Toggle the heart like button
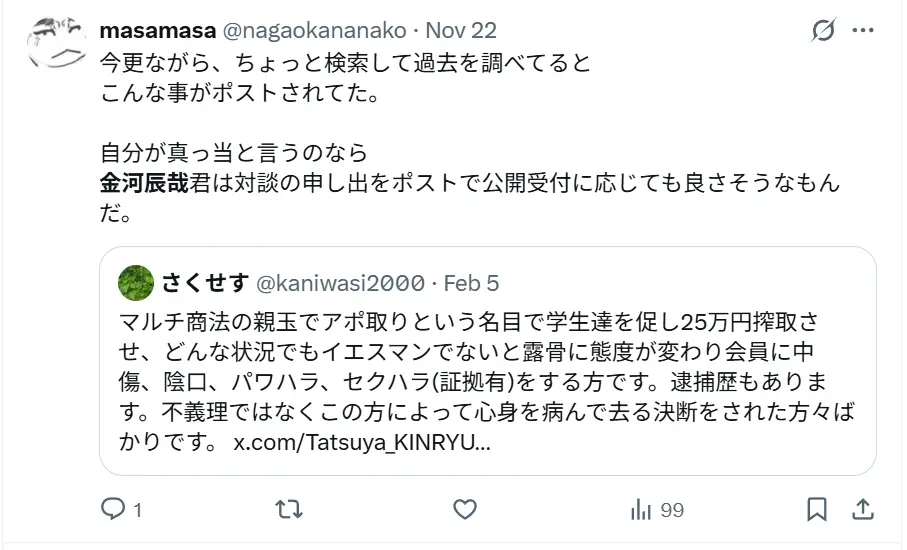This screenshot has width=907, height=550. click(x=465, y=510)
